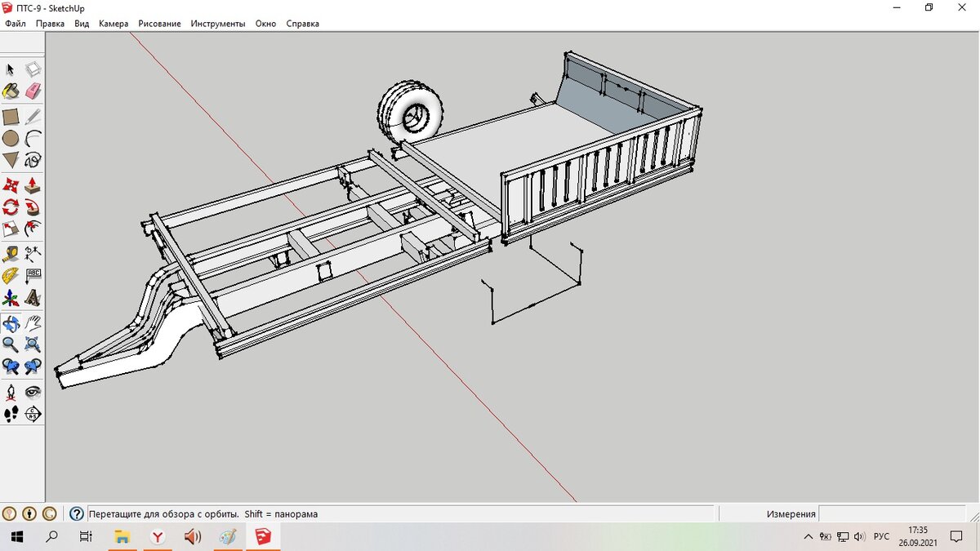Open the Окно menu
Screen dimensions: 980x551
[x=265, y=24]
